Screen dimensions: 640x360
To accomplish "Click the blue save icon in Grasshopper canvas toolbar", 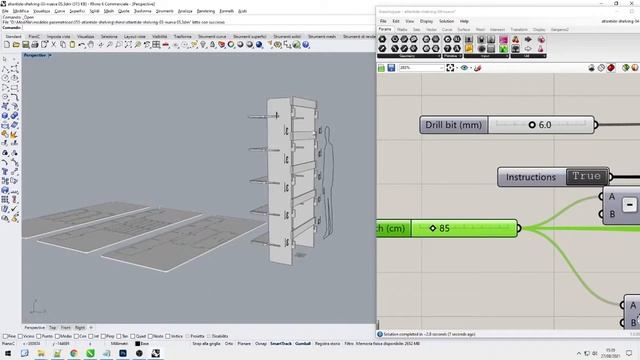I will click(x=391, y=68).
